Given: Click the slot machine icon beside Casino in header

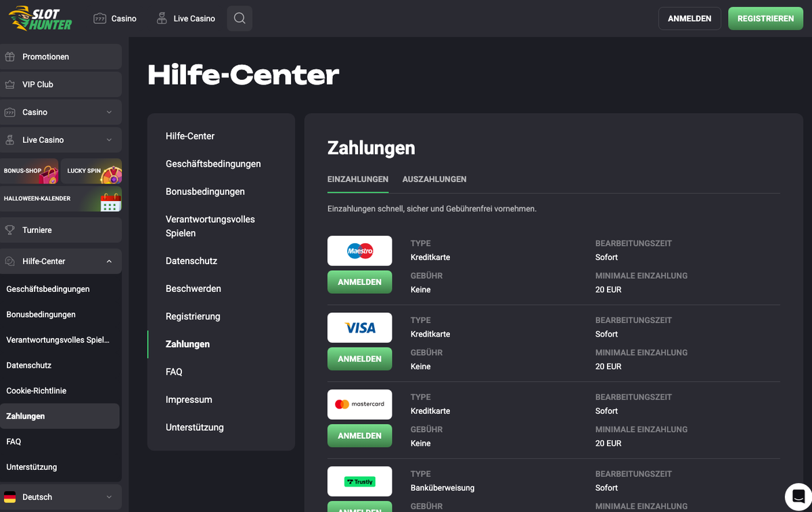Looking at the screenshot, I should pos(100,18).
